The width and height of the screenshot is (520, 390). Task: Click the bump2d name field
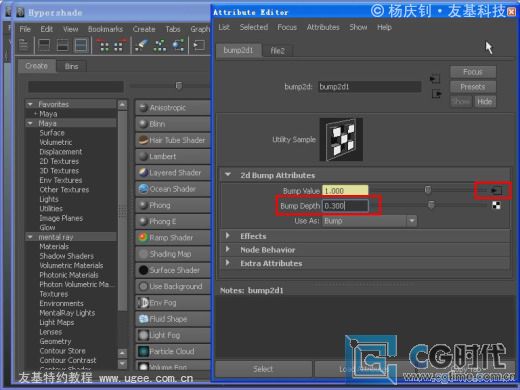[369, 87]
